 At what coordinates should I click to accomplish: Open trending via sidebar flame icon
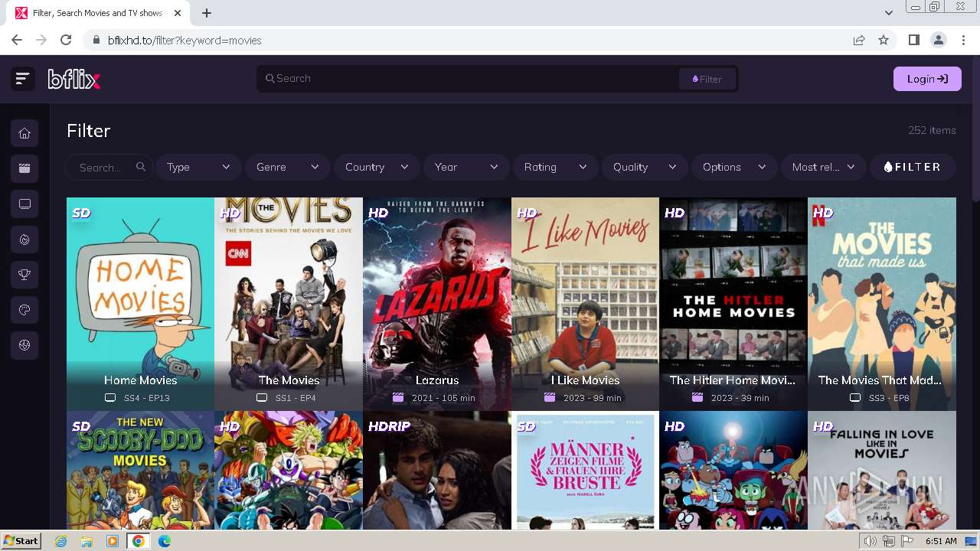click(x=24, y=240)
